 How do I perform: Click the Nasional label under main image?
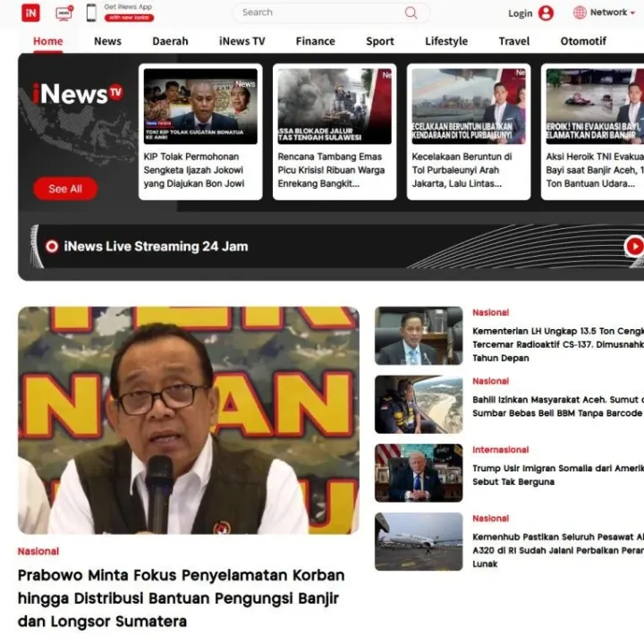[x=38, y=551]
